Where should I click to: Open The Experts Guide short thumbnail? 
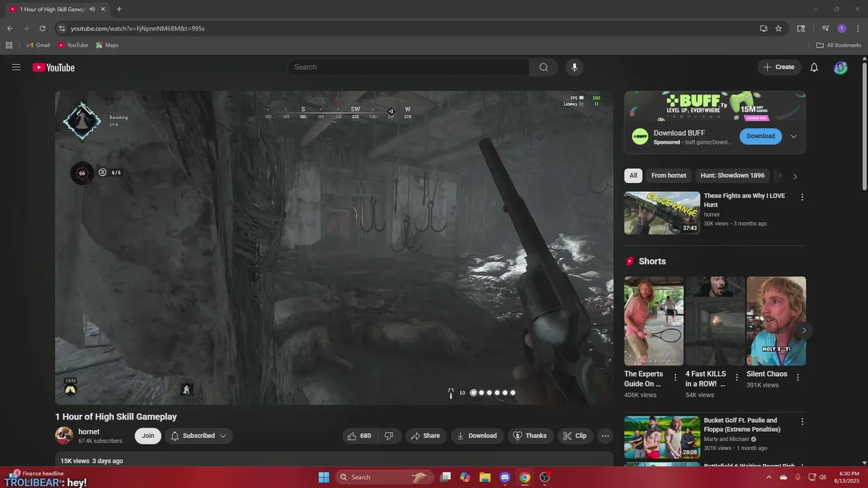pyautogui.click(x=654, y=321)
